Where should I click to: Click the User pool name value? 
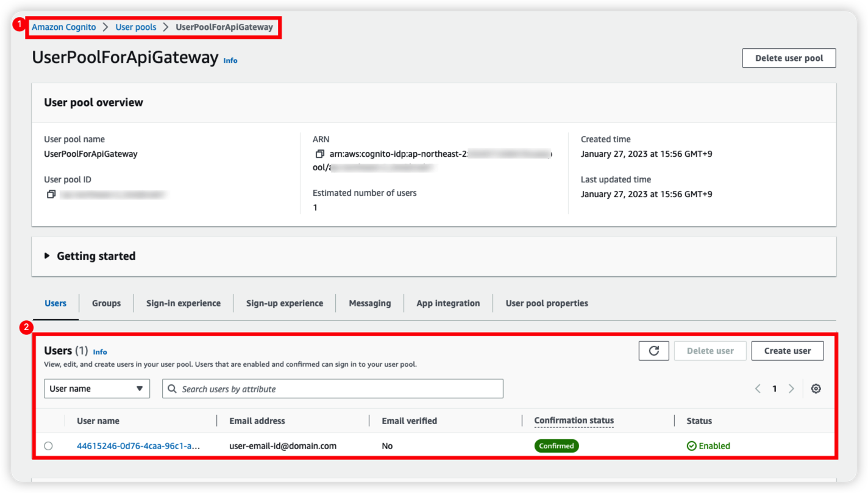click(91, 154)
